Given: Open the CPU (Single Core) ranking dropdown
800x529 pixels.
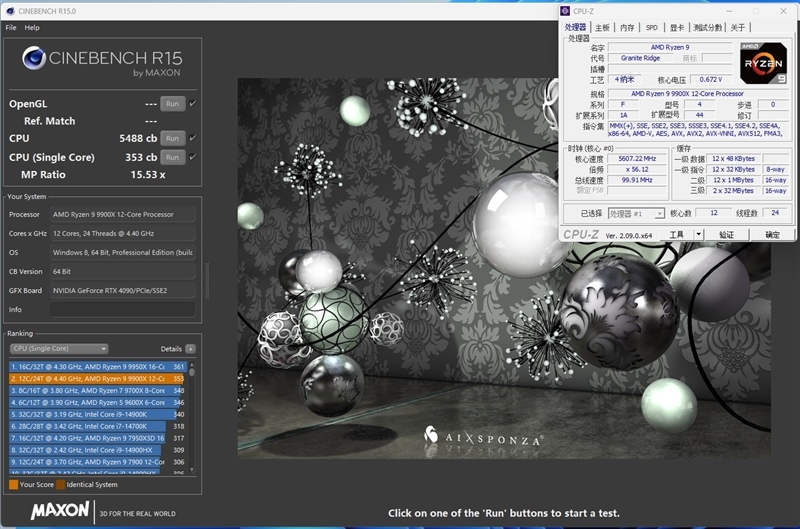Looking at the screenshot, I should click(x=59, y=349).
